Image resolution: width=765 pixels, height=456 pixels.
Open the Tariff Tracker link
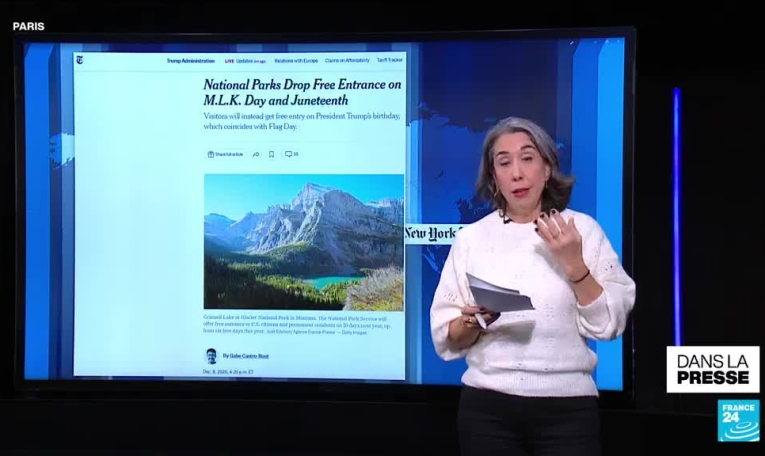(389, 60)
